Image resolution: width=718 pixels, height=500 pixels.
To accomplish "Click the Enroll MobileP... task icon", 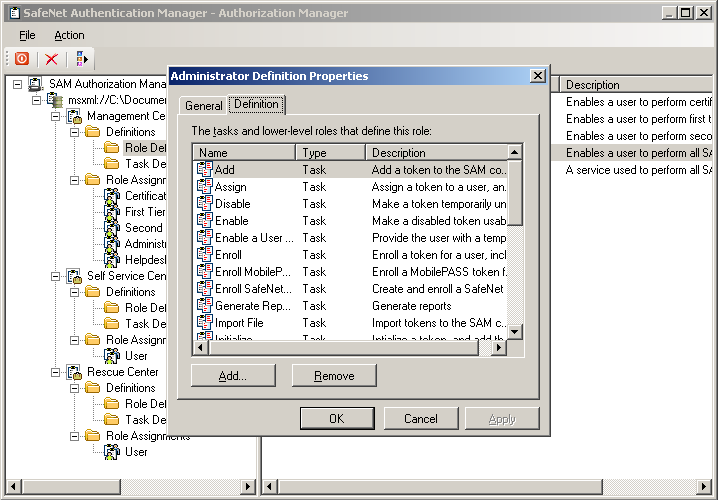I will tap(204, 272).
